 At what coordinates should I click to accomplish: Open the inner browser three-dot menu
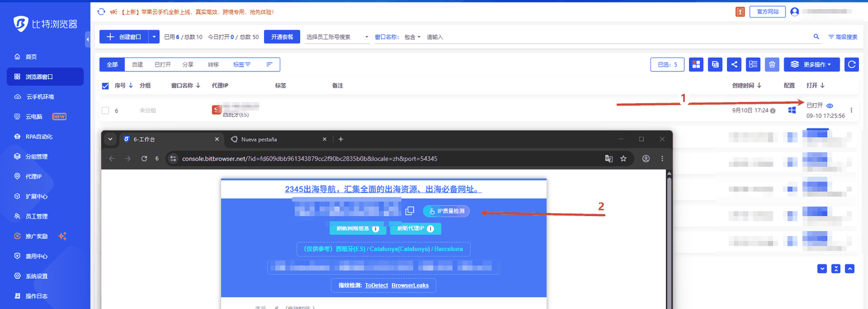pyautogui.click(x=662, y=159)
